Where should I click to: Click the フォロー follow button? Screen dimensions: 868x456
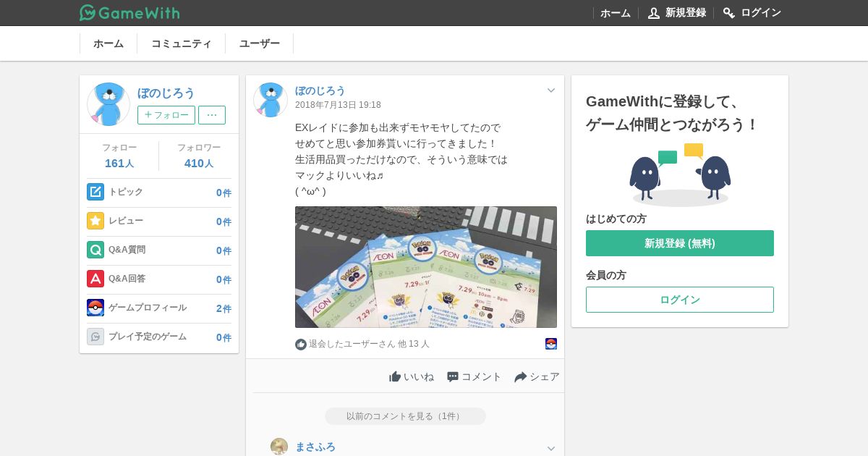pyautogui.click(x=166, y=115)
